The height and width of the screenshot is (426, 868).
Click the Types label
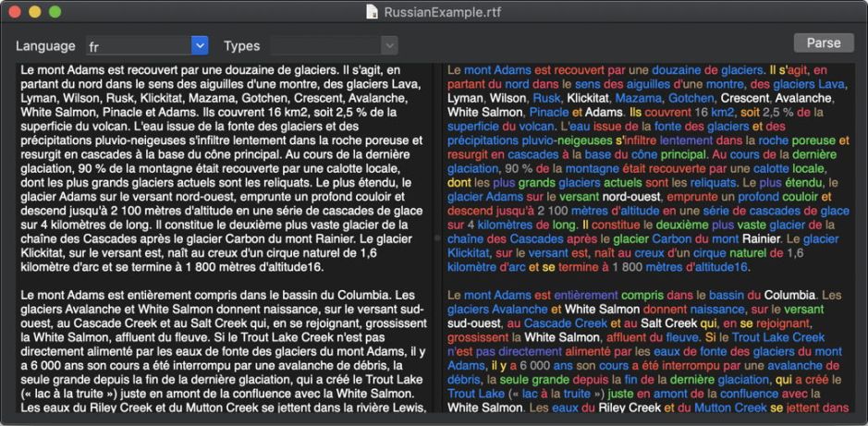(242, 45)
